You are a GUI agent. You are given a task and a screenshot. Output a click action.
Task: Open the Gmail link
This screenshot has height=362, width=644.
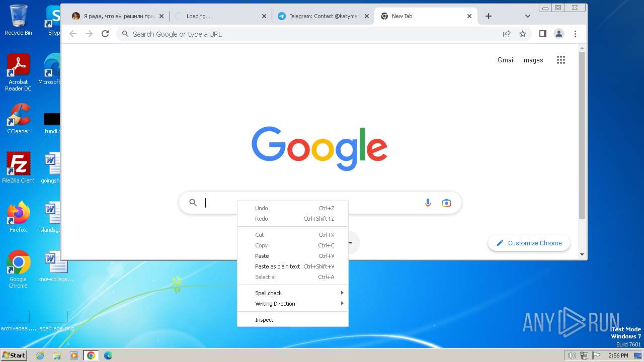coord(506,60)
